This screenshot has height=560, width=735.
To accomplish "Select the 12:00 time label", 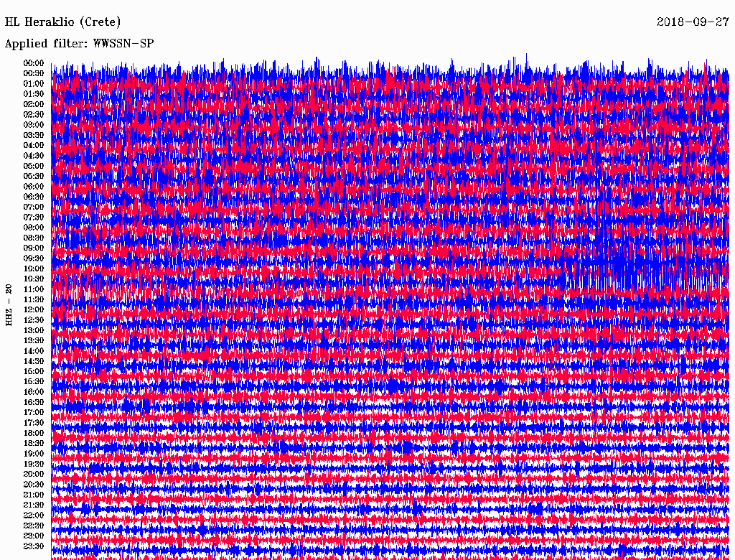I will 33,309.
